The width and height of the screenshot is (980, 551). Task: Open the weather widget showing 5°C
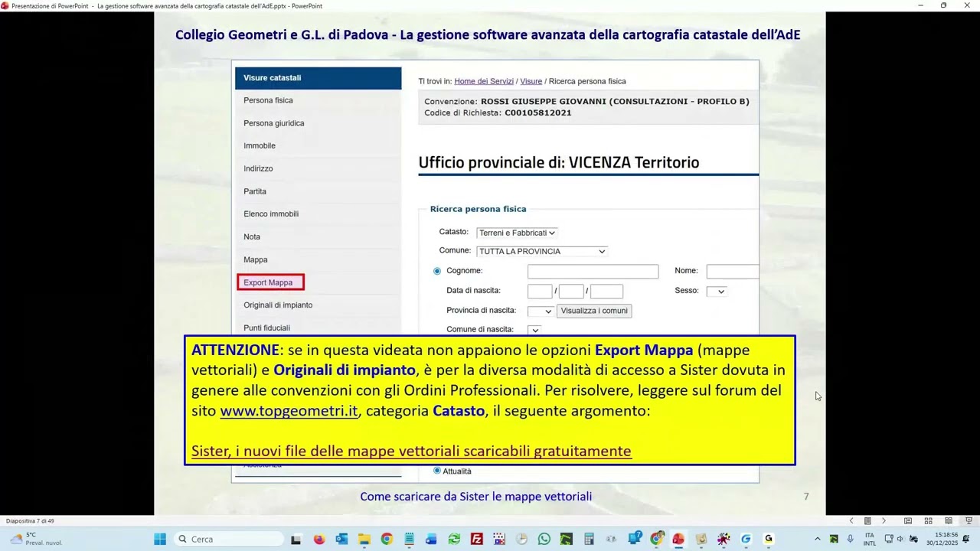(x=35, y=539)
